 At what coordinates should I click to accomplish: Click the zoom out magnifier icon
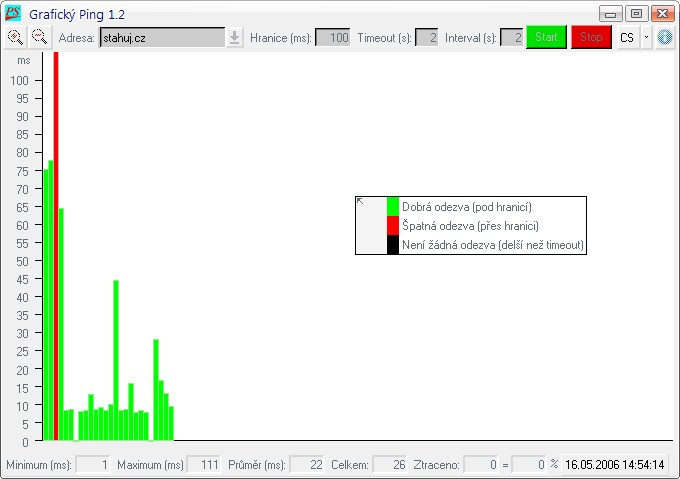coord(40,37)
